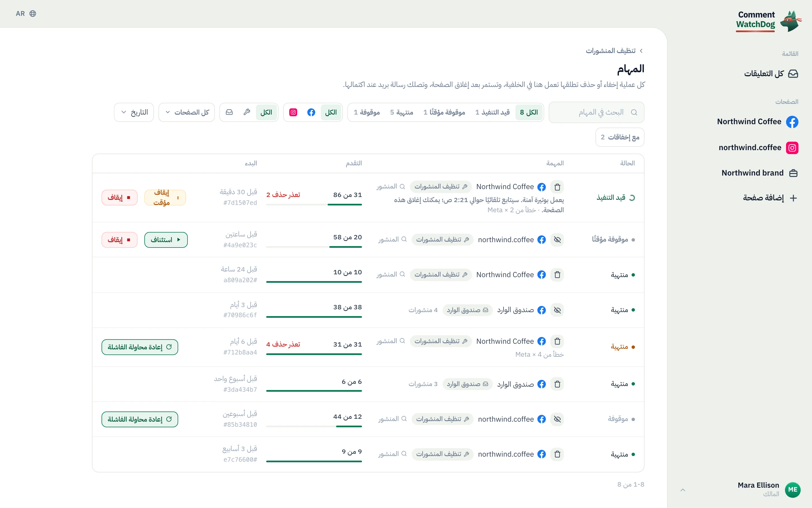Click the ME user avatar
Screen dimensions: 812x508
(793, 490)
